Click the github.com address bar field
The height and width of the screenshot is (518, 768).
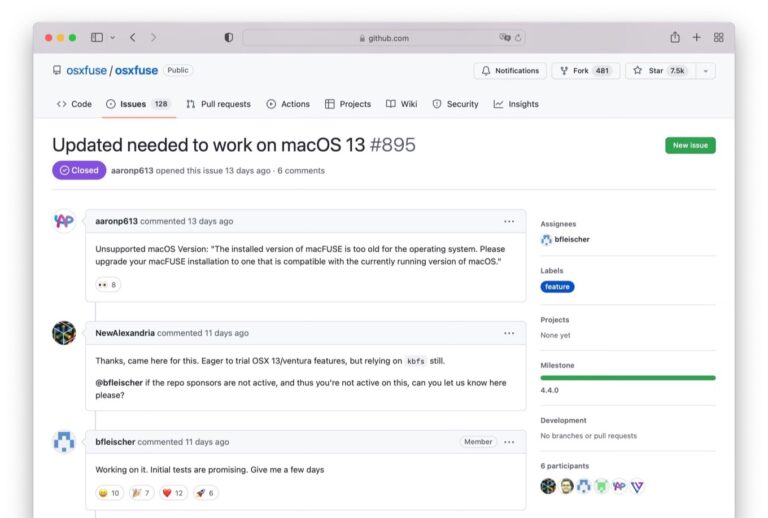[x=384, y=37]
